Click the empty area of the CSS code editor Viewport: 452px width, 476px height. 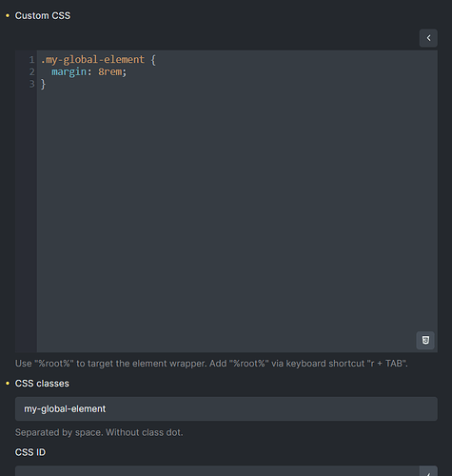point(237,207)
